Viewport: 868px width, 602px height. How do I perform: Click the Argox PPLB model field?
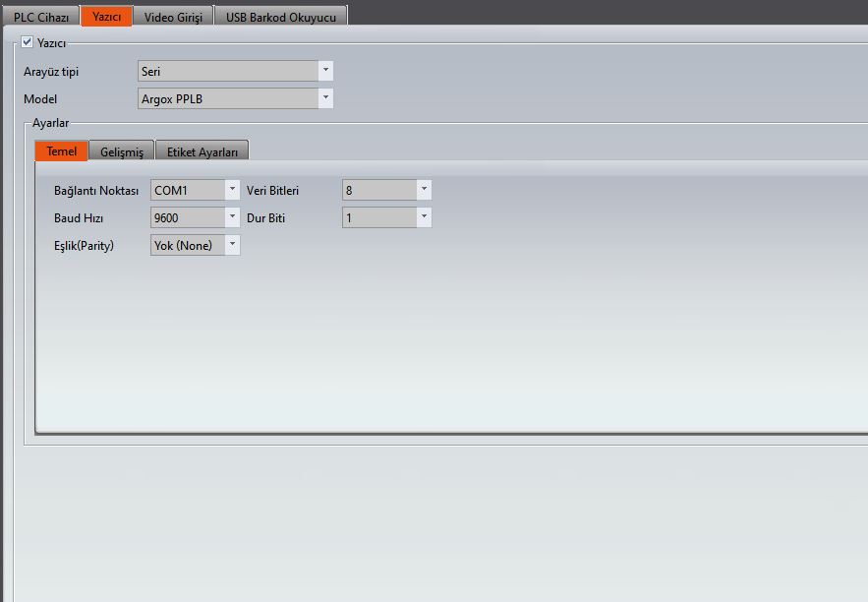tap(227, 99)
